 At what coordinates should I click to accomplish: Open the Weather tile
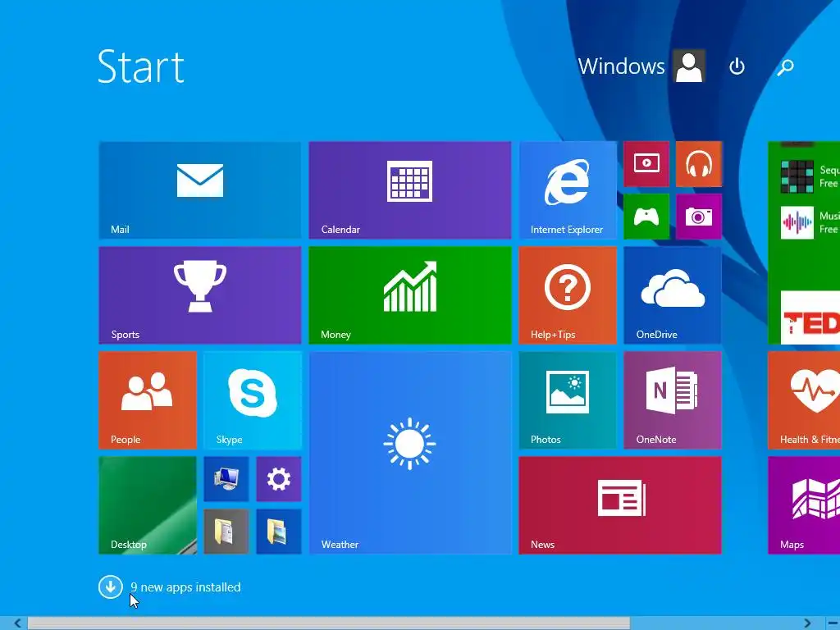point(410,453)
